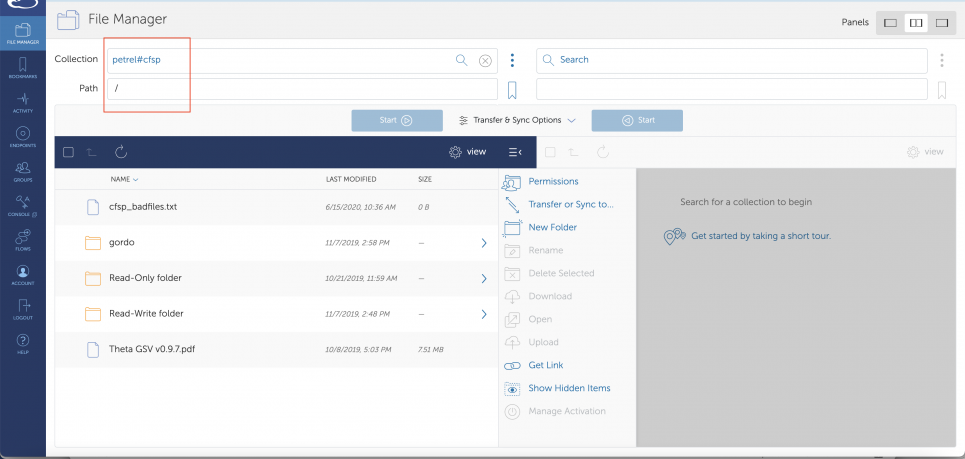Expand the Read-Write folder chevron
This screenshot has height=459, width=965.
tap(484, 314)
